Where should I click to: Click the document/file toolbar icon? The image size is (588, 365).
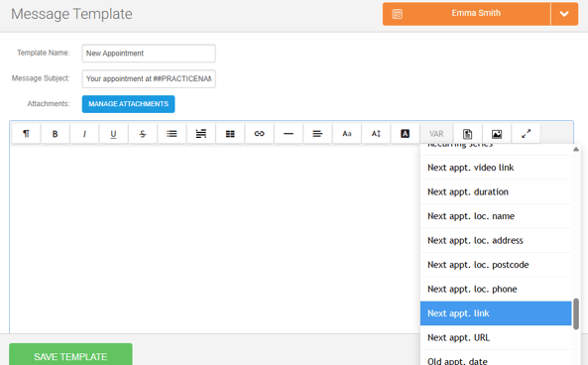point(468,134)
